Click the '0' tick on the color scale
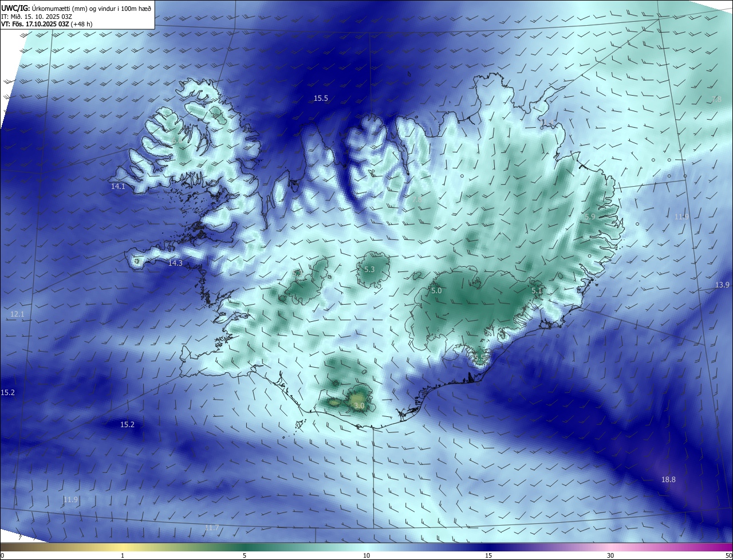Image resolution: width=733 pixels, height=560 pixels. 2,555
